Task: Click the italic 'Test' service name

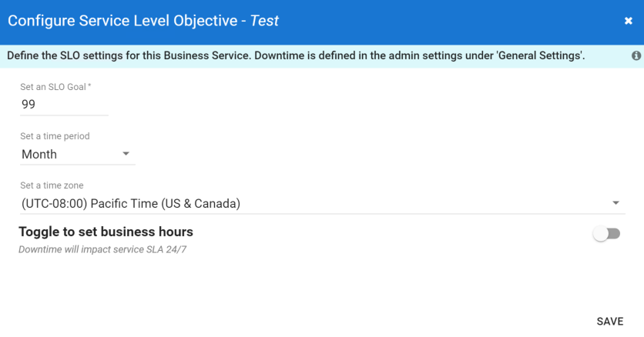Action: [264, 22]
